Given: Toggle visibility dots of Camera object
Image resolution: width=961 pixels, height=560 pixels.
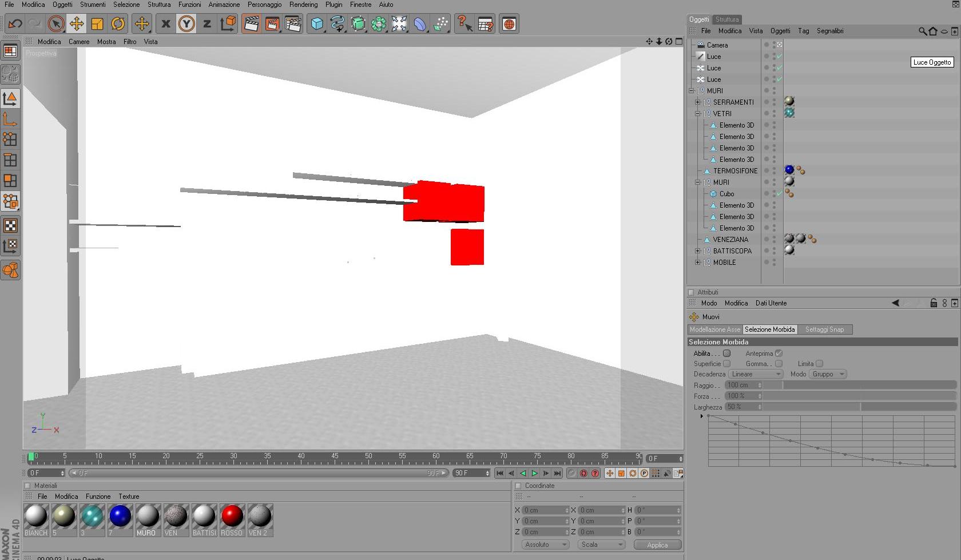Looking at the screenshot, I should coord(775,45).
